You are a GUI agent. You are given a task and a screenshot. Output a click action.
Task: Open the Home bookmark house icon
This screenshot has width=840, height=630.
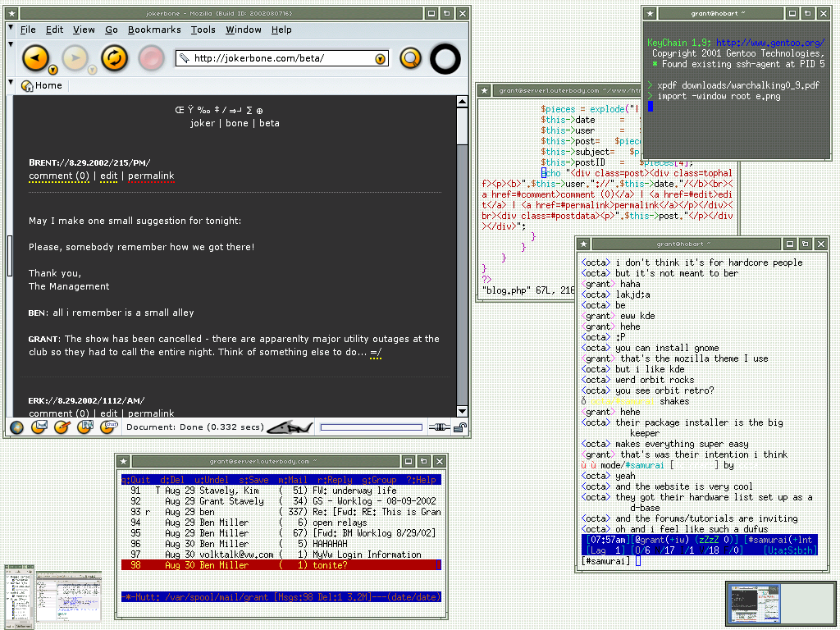[27, 85]
